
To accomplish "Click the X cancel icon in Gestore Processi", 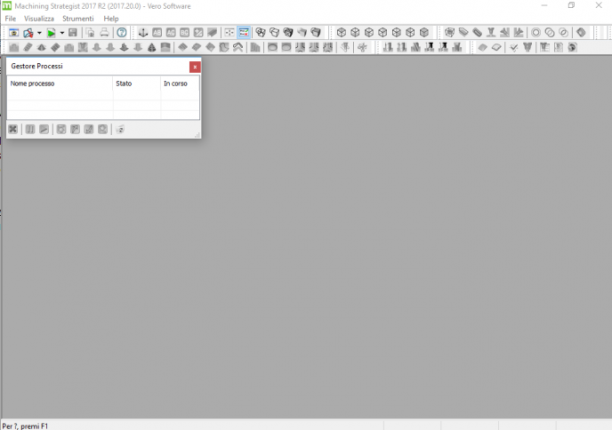I will [13, 129].
